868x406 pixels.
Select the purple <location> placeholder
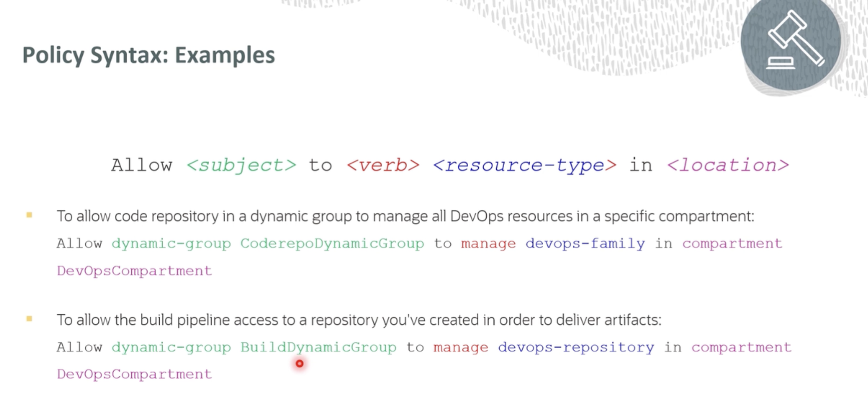pyautogui.click(x=728, y=165)
